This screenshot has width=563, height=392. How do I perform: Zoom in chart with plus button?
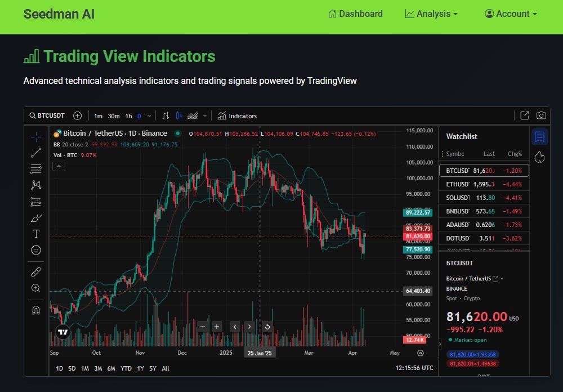coord(217,327)
